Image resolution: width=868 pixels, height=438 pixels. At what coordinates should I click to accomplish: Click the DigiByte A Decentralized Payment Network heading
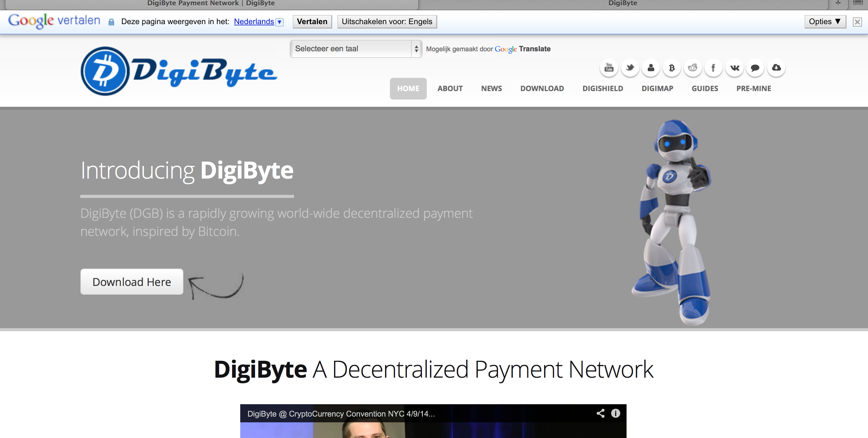(x=434, y=370)
